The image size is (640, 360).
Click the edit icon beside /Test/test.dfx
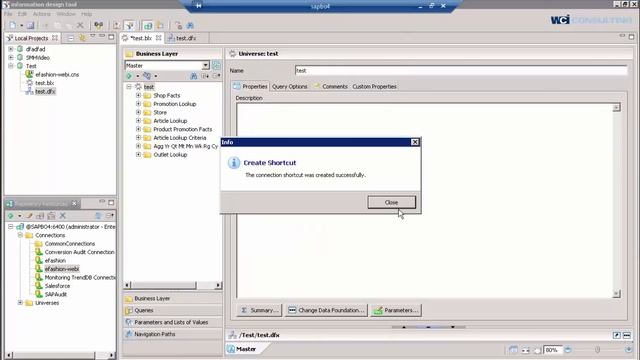coord(617,335)
